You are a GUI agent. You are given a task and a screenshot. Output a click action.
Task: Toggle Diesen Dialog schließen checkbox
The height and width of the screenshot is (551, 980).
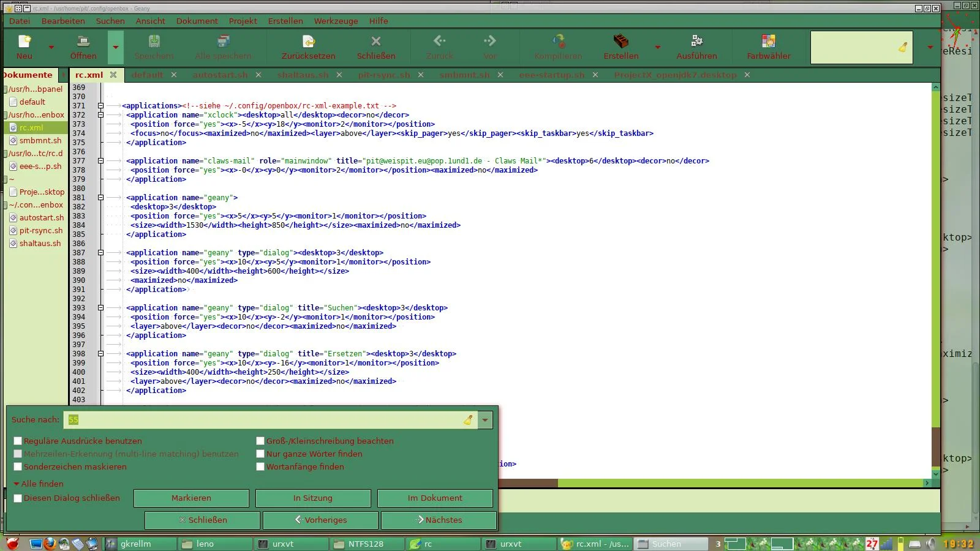click(x=18, y=498)
